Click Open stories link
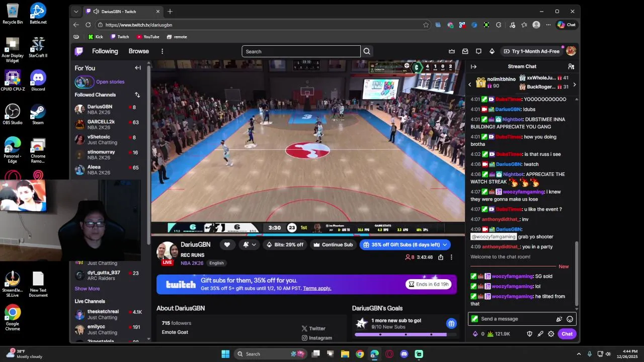Viewport: 644px width, 362px height. click(x=110, y=81)
